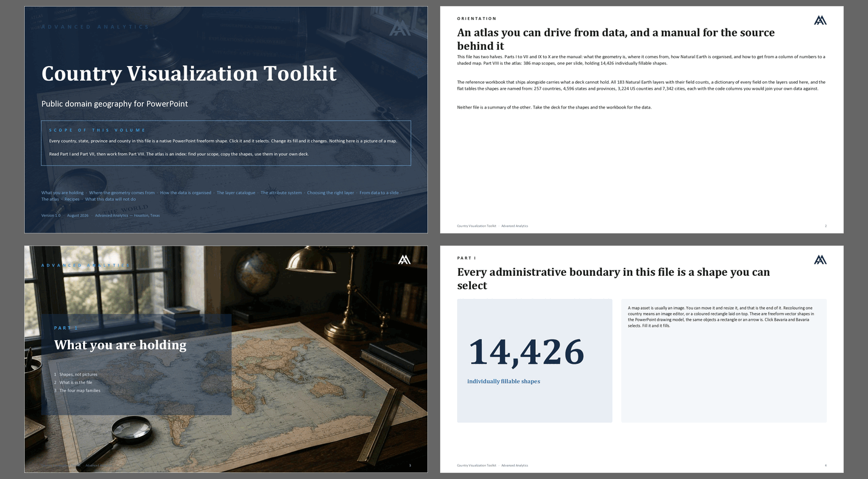Click the 'individually fillable shapes' caption
The height and width of the screenshot is (479, 868).
pos(504,381)
